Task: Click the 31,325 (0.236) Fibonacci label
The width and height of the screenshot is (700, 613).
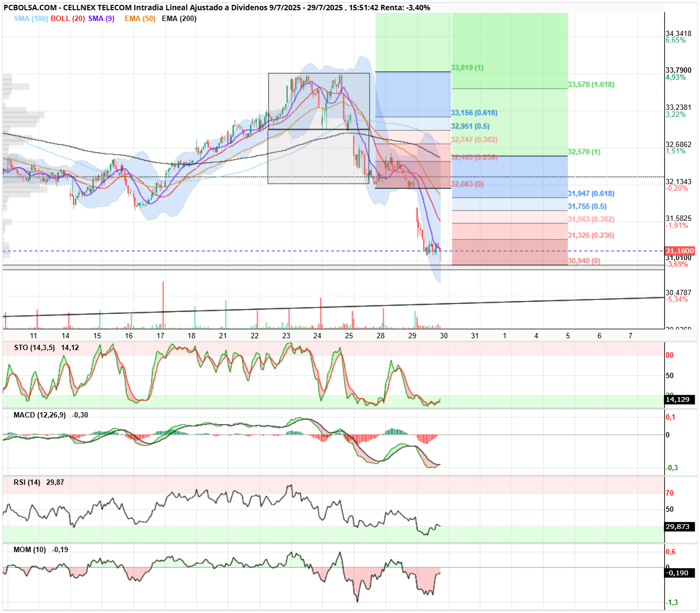Action: 591,235
